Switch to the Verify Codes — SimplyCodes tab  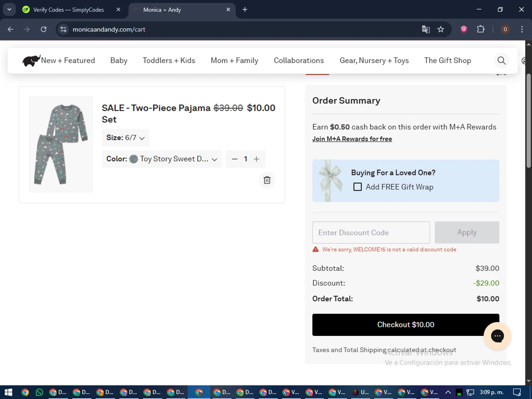[x=68, y=10]
